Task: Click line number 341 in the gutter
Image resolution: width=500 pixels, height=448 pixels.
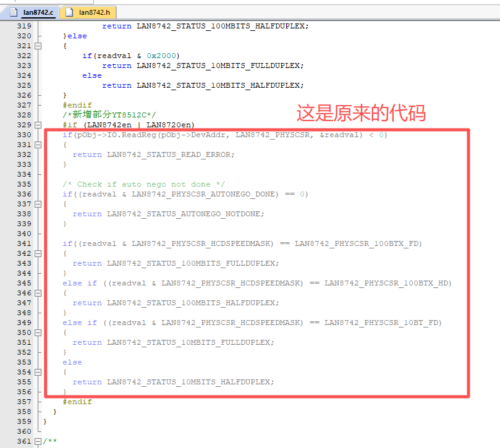Action: tap(24, 243)
